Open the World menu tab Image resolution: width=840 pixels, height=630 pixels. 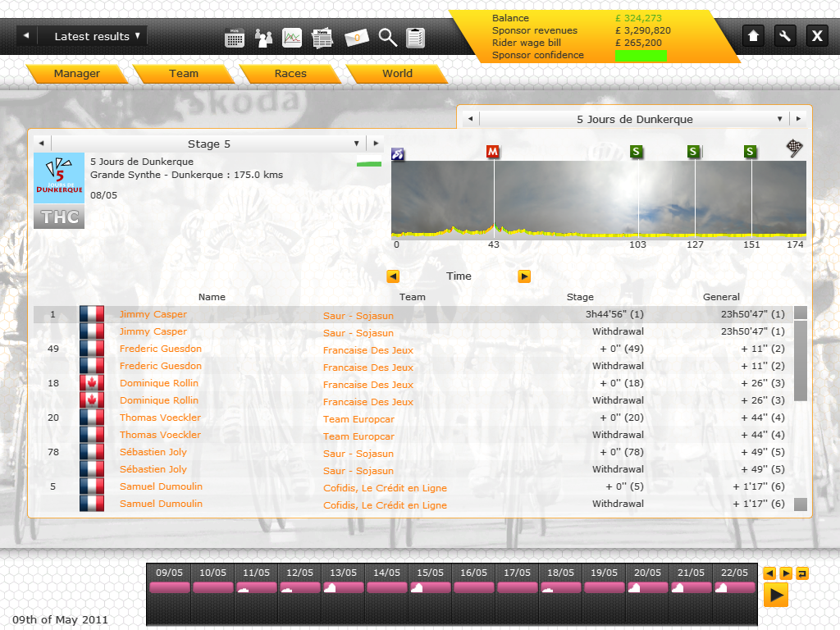click(x=397, y=74)
